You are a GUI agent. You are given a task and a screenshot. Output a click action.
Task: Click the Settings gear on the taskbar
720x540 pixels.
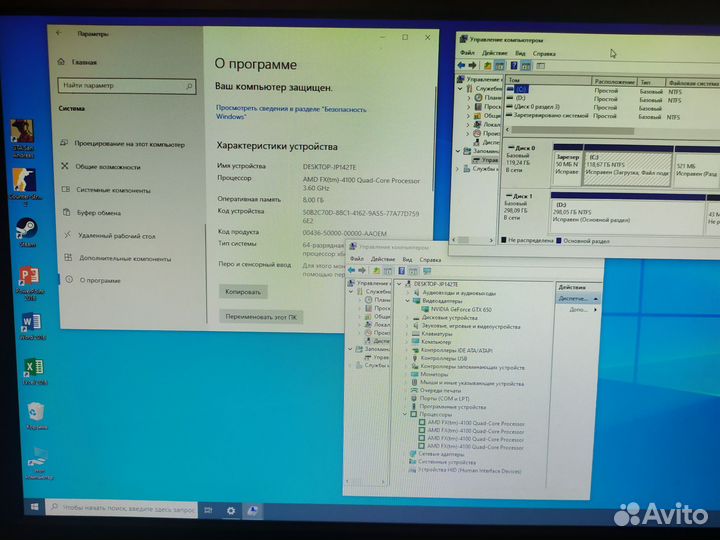[x=231, y=511]
